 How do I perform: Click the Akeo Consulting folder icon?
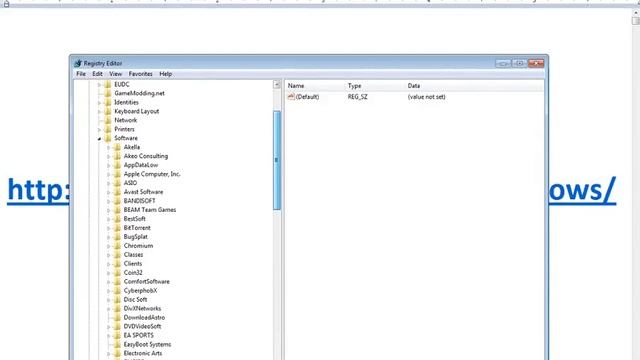click(x=117, y=156)
